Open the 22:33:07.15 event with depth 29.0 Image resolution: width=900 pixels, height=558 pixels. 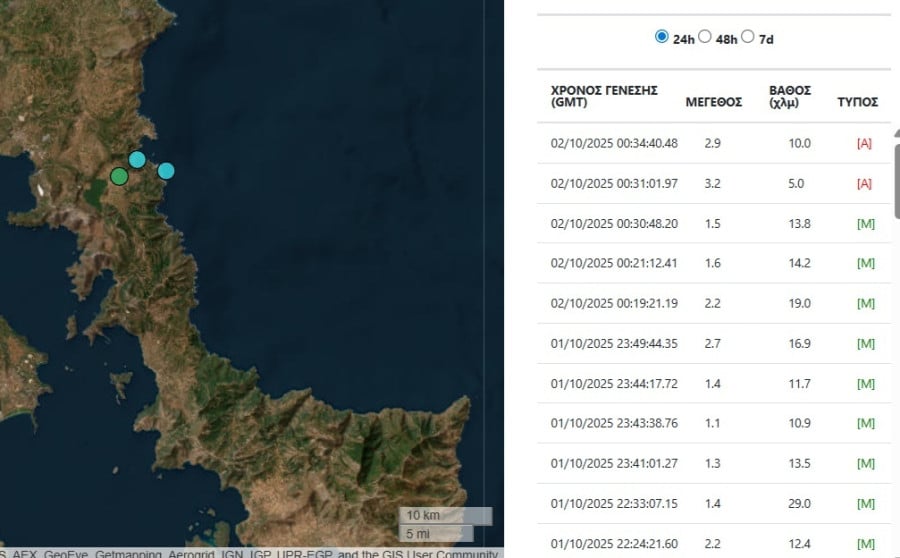click(x=614, y=503)
